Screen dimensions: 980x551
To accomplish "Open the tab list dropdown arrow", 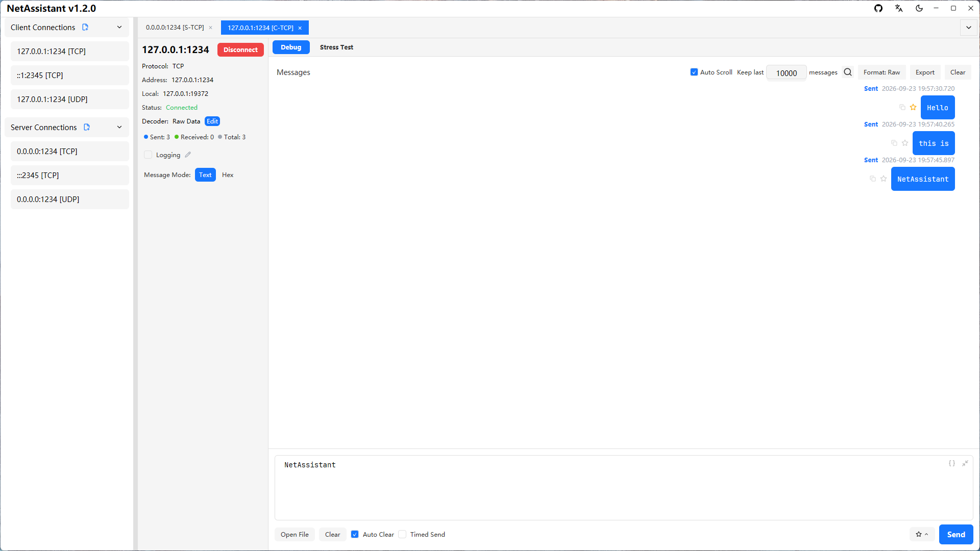I will (969, 28).
